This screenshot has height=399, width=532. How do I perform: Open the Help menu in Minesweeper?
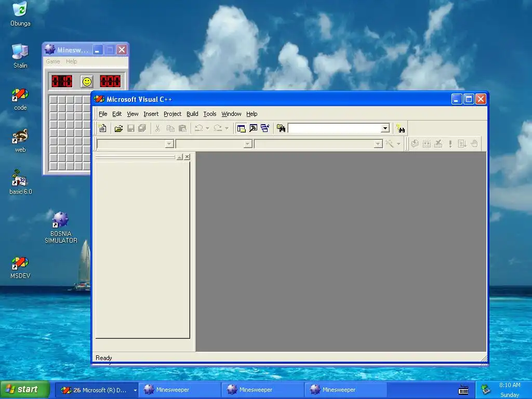pos(71,61)
